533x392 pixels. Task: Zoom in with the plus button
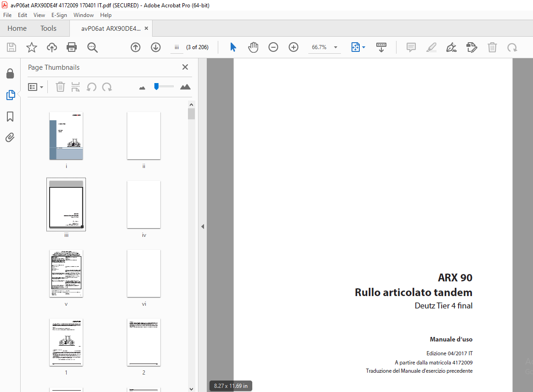(293, 47)
